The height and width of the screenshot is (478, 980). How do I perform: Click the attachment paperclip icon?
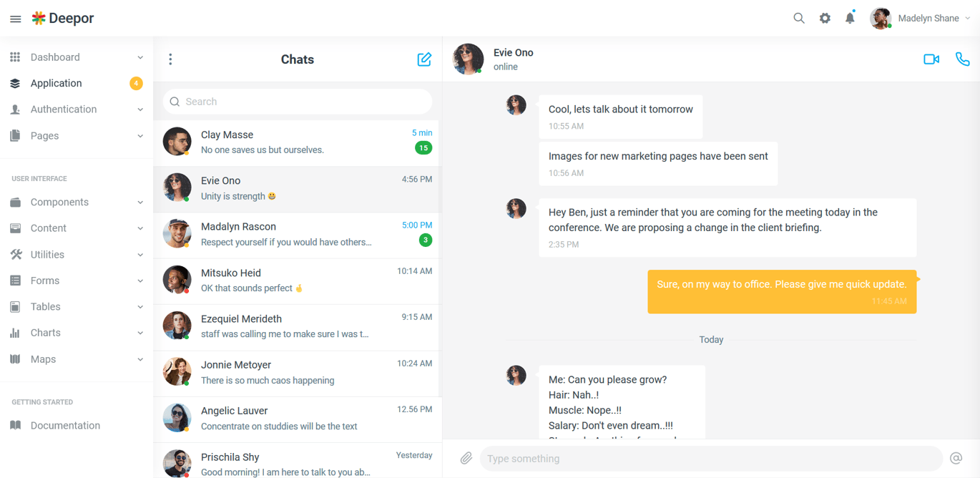pos(466,458)
